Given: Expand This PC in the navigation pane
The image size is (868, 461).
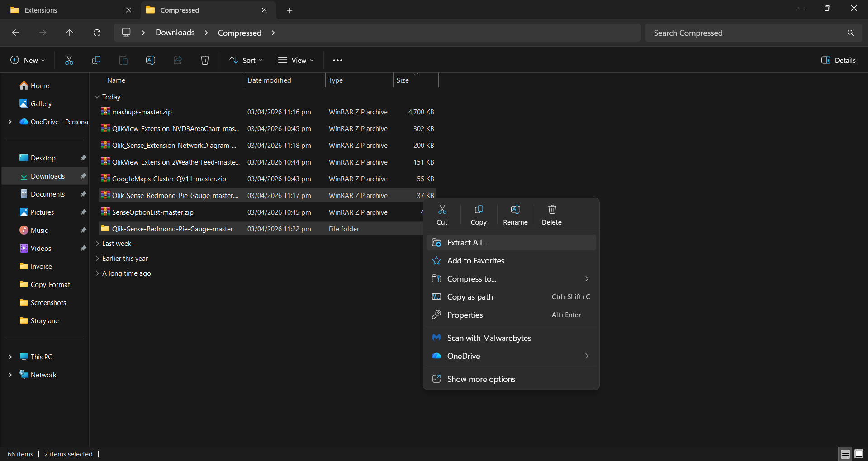Looking at the screenshot, I should (10, 357).
